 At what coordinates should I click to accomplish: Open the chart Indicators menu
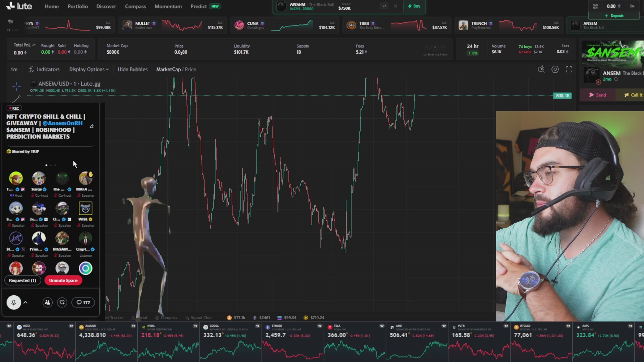44,69
